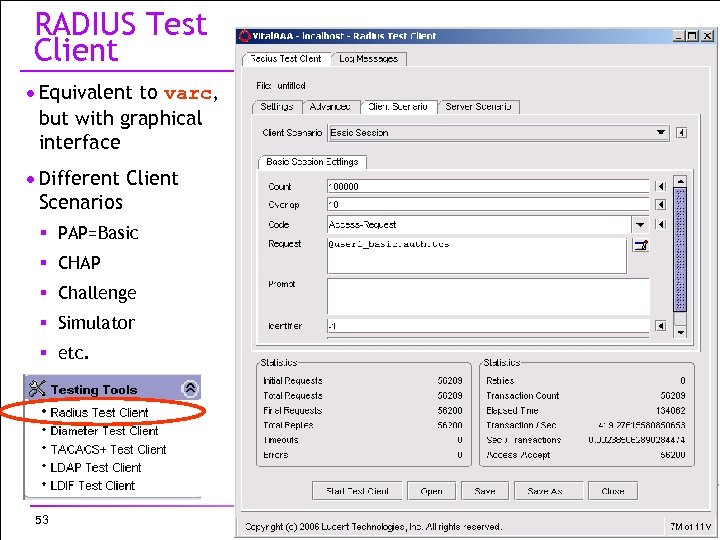Open the Diameter Test Client link
This screenshot has width=720, height=540.
pos(104,431)
